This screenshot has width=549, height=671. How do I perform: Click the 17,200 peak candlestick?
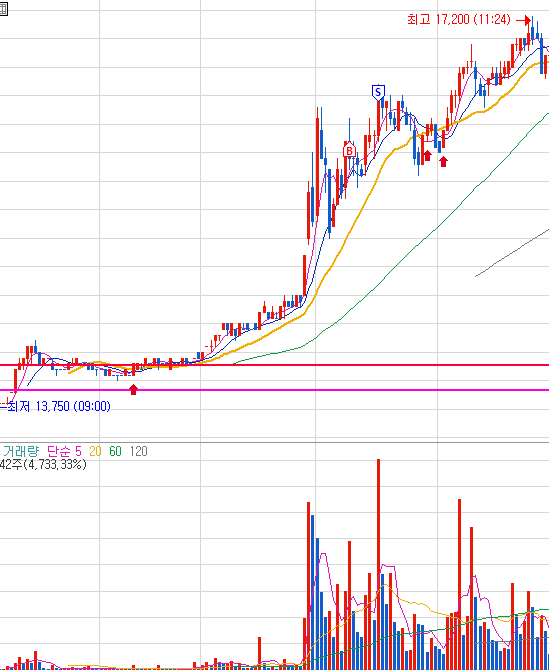click(x=532, y=30)
